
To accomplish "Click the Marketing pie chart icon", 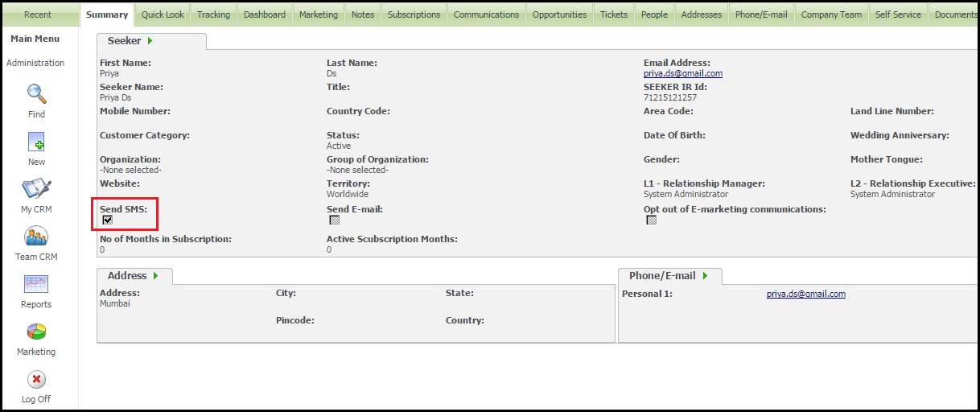I will point(37,332).
